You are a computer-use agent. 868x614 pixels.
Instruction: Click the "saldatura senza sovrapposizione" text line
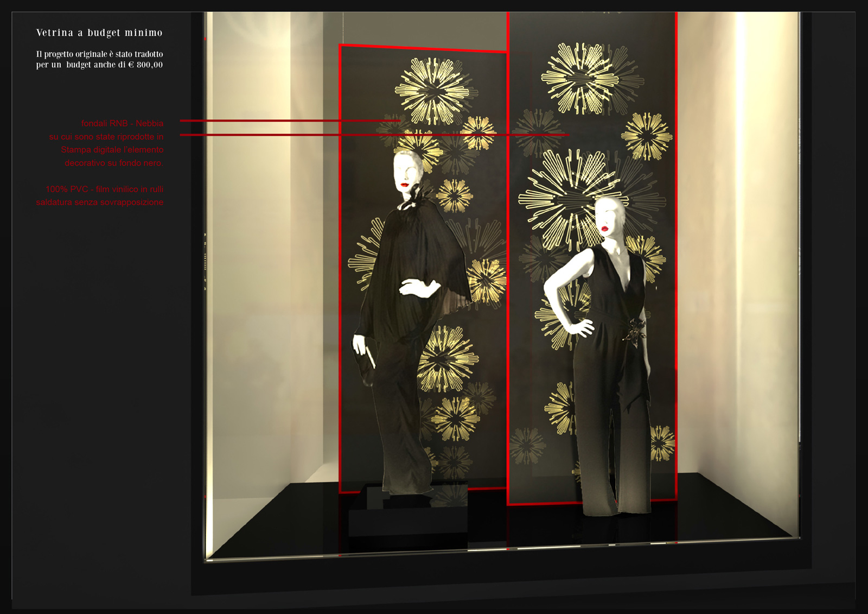(100, 202)
